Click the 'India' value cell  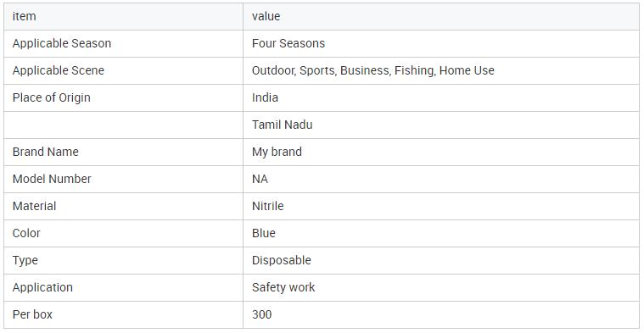click(x=441, y=97)
